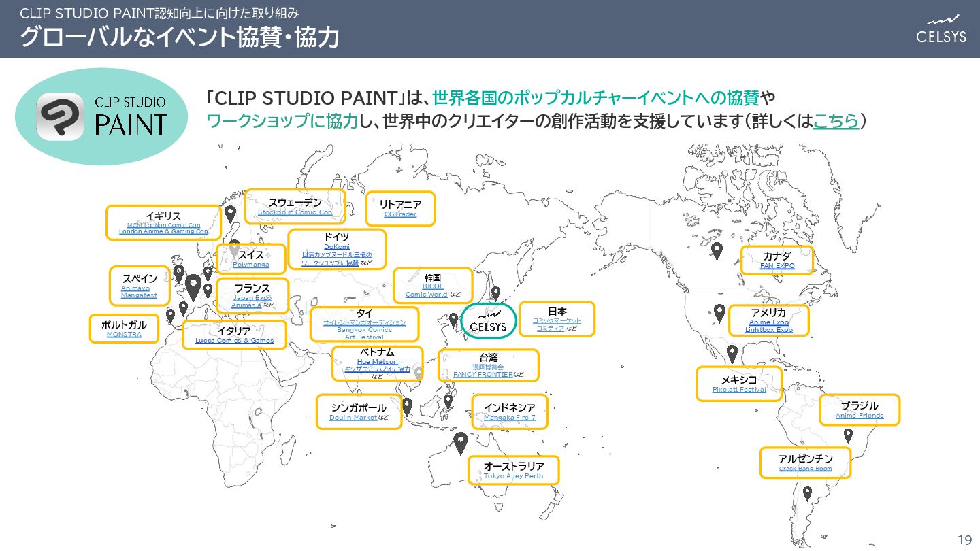Click the map pin over Australia
Viewport: 980px width, 551px height.
point(461,444)
